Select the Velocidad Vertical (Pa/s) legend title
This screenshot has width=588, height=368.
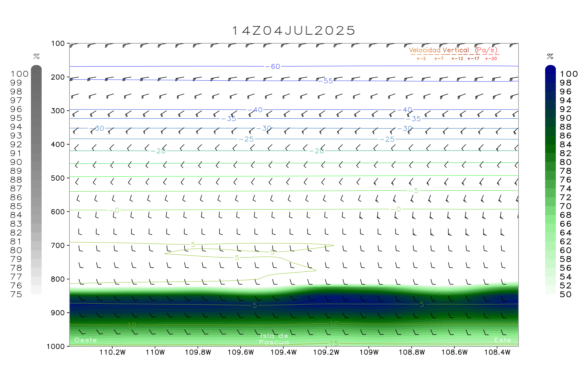(453, 50)
